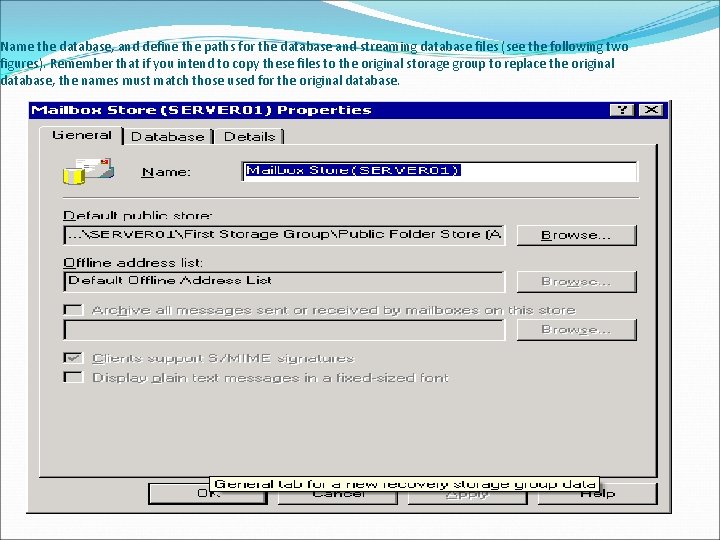This screenshot has width=720, height=540.
Task: Open the question mark help button in title bar
Action: point(622,110)
